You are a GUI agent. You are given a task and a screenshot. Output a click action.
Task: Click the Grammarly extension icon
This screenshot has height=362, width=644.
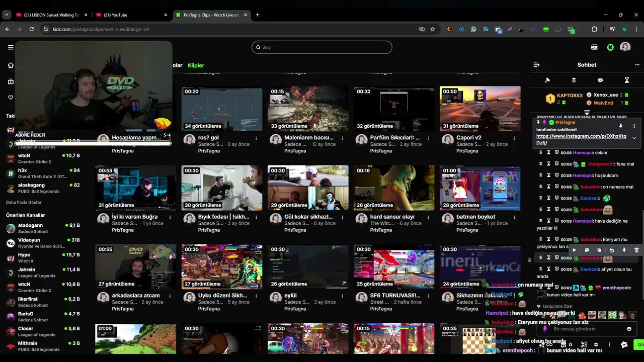point(473,29)
